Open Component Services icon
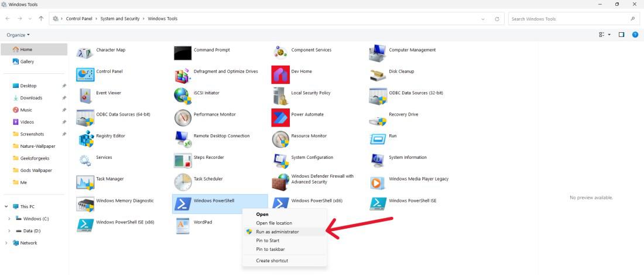The width and height of the screenshot is (644, 275). pos(280,53)
